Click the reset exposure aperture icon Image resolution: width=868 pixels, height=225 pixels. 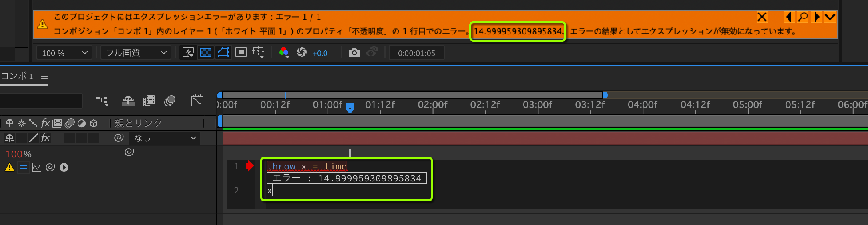(302, 53)
